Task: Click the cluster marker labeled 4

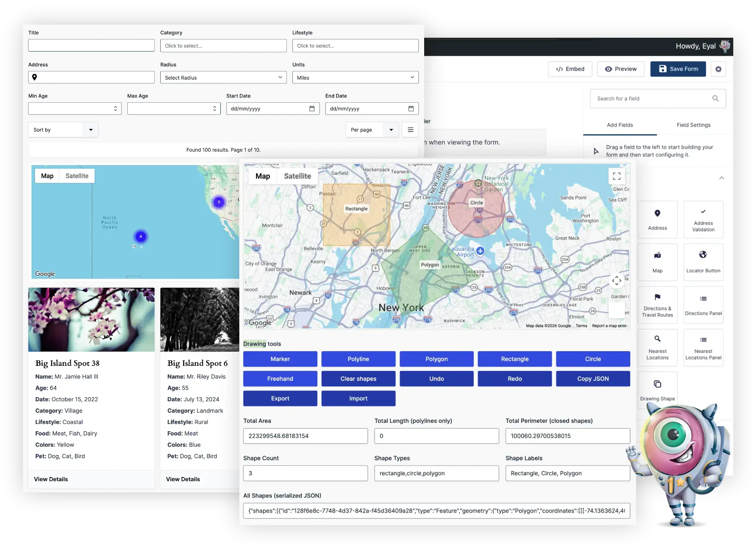Action: [141, 236]
